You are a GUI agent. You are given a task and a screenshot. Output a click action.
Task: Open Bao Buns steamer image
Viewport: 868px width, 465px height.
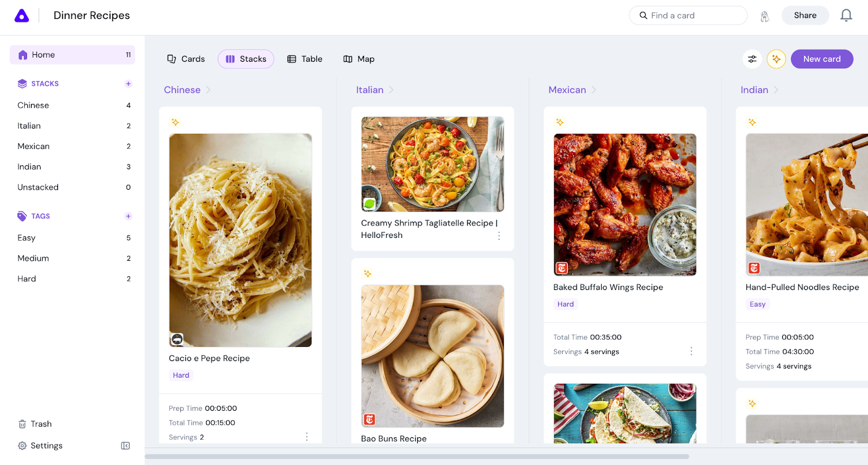coord(432,356)
